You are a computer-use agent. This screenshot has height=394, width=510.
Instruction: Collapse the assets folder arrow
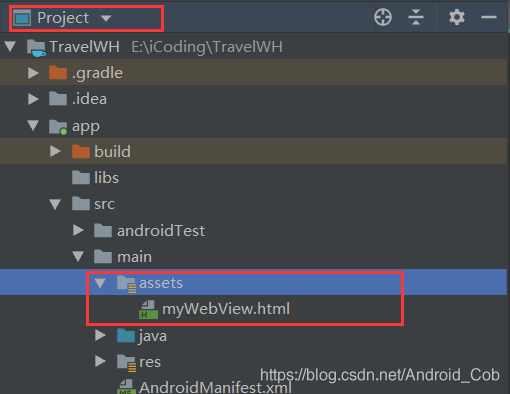[100, 283]
